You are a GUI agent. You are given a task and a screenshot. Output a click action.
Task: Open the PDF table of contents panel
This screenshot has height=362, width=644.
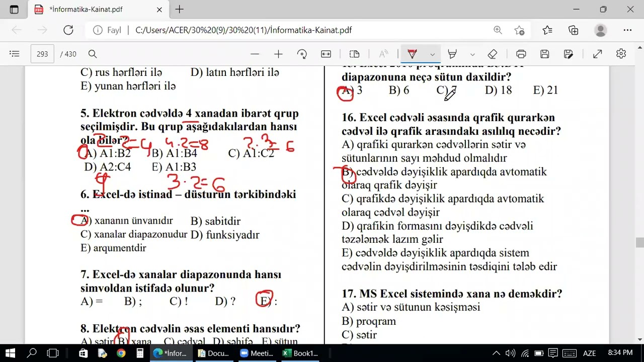15,54
